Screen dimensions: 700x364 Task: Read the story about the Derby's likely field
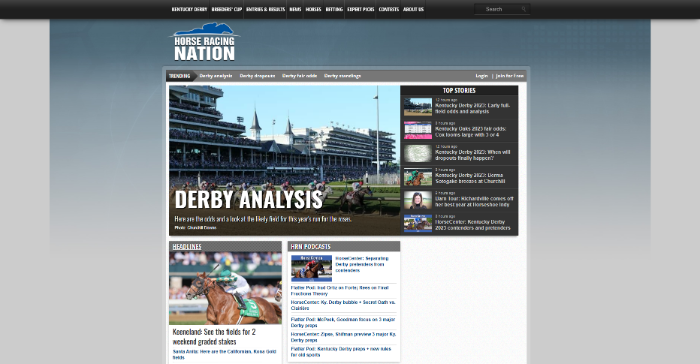tap(262, 219)
